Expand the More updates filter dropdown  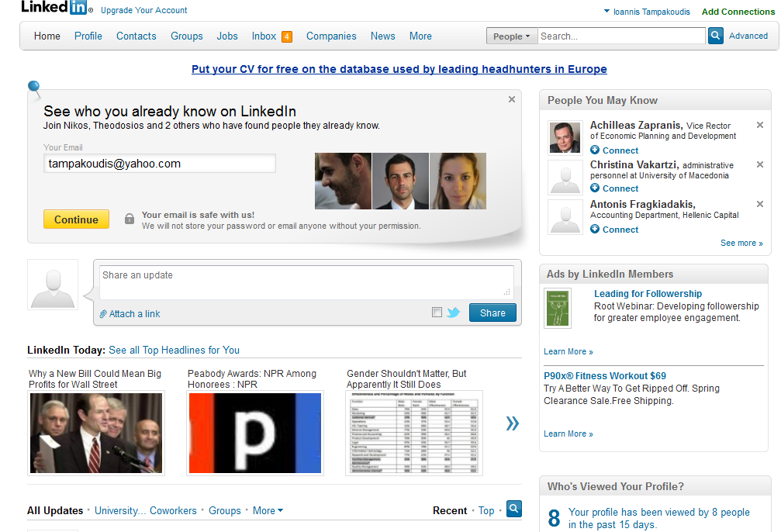click(x=268, y=510)
